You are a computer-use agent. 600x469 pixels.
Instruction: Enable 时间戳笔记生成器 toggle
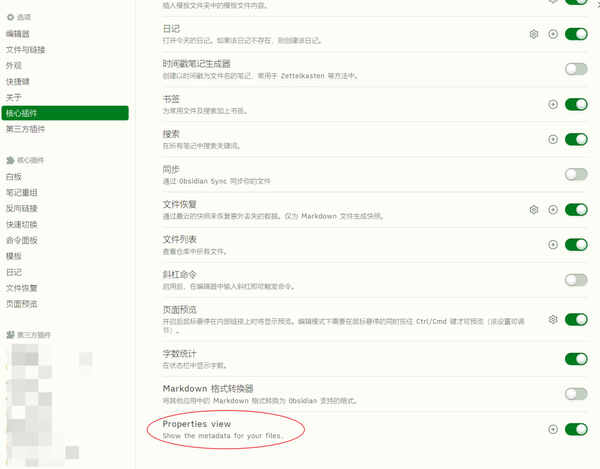click(x=576, y=69)
